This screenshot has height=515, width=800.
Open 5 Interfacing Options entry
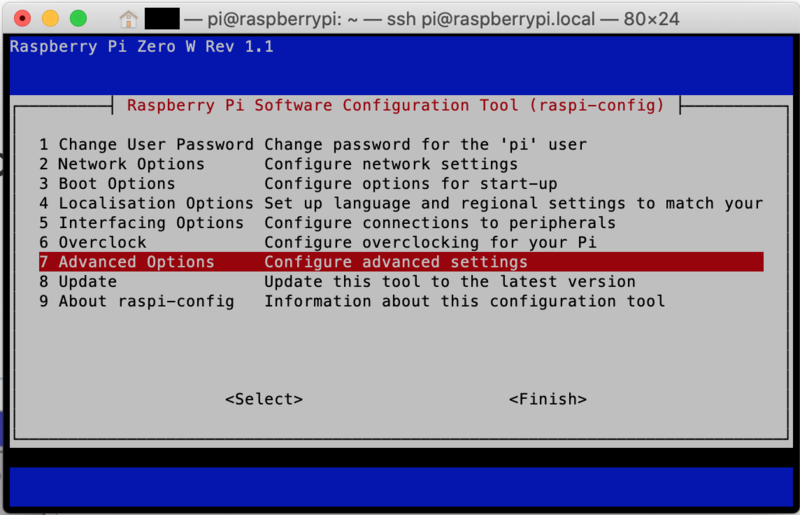[401, 223]
